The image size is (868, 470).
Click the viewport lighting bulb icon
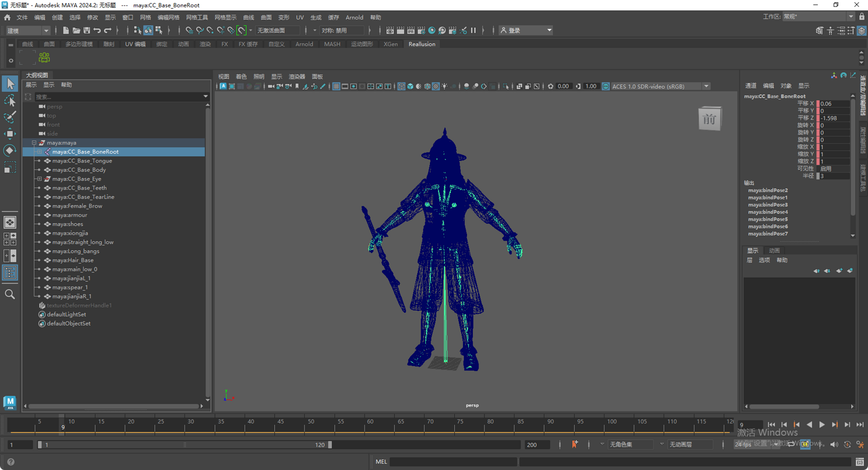(444, 86)
